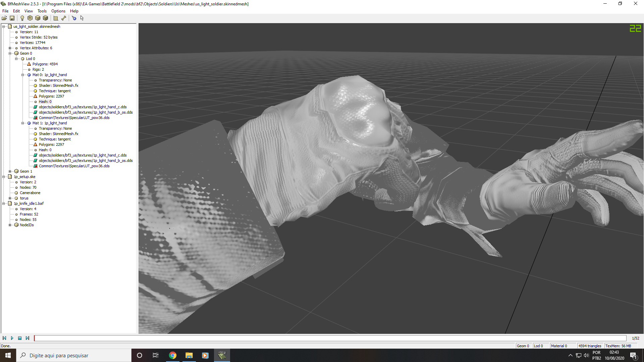Viewport: 644px width, 362px height.
Task: Click the Open file toolbar icon
Action: click(4, 18)
